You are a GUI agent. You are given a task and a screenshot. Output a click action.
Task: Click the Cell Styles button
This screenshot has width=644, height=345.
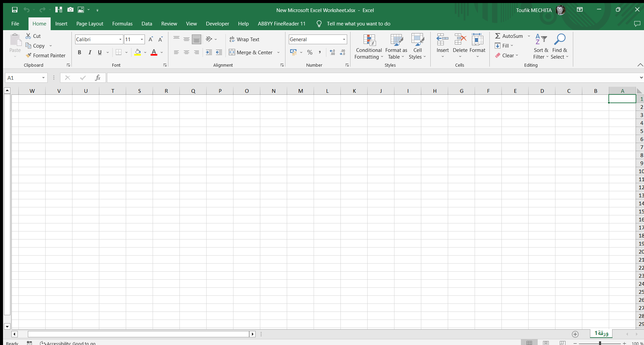coord(418,47)
